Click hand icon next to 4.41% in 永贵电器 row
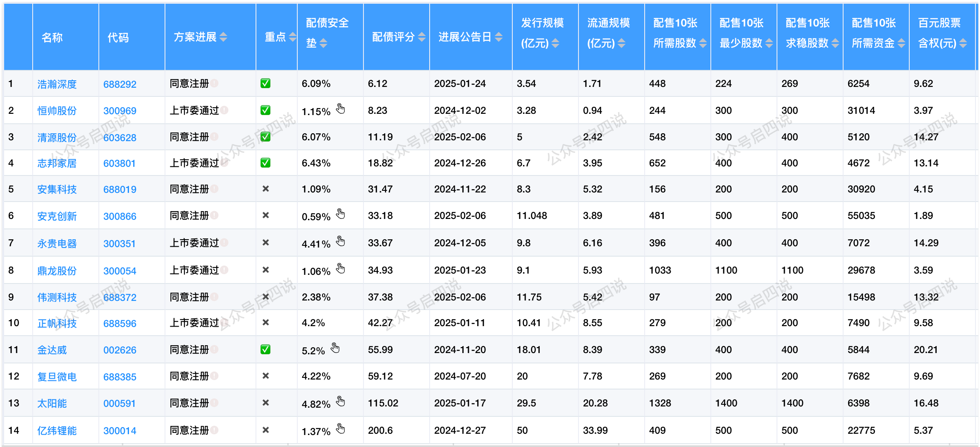Image resolution: width=980 pixels, height=447 pixels. tap(340, 241)
